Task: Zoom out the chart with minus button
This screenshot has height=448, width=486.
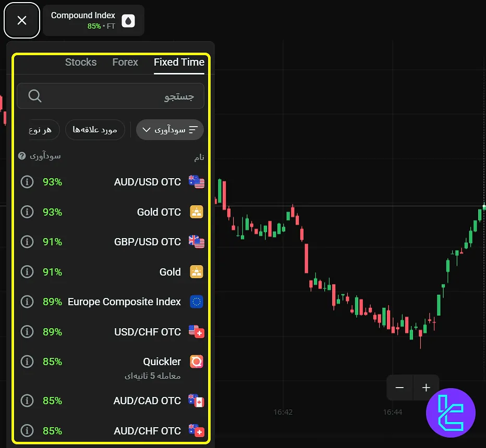Action: pos(400,388)
